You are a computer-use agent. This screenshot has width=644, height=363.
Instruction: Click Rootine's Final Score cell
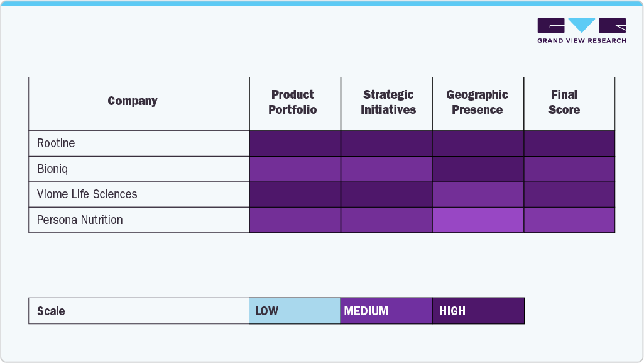[x=569, y=143]
